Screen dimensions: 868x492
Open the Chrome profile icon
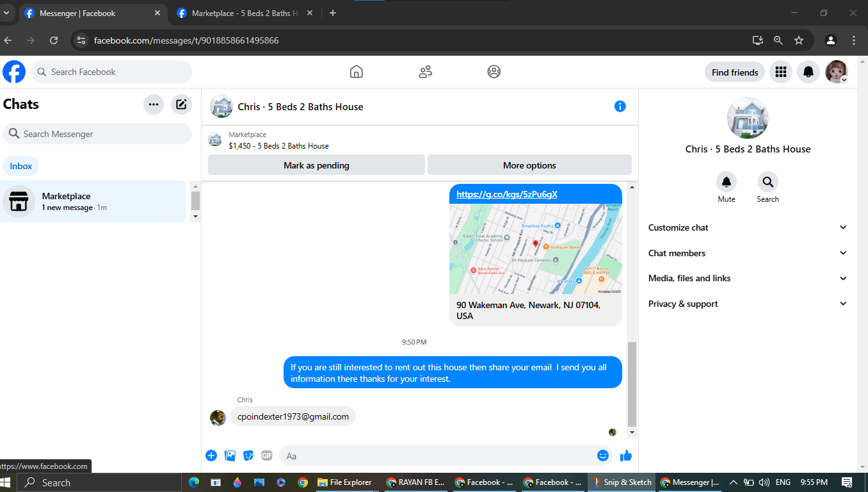(831, 40)
